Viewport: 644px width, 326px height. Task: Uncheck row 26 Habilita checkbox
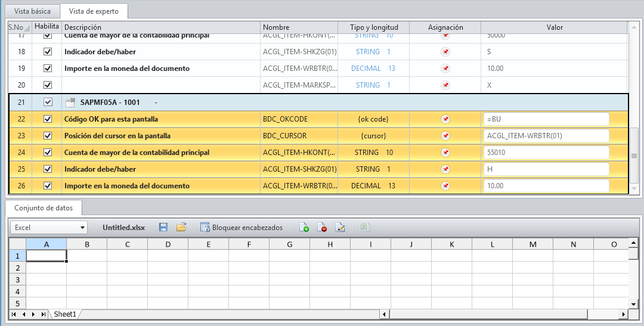tap(48, 185)
